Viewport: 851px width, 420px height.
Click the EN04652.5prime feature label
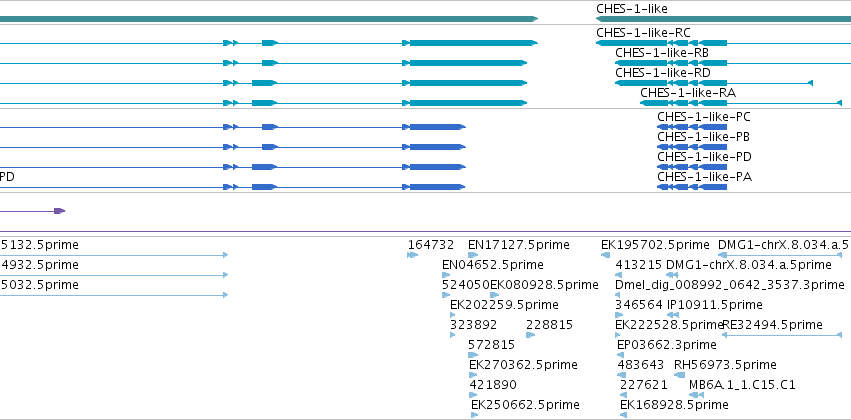click(x=492, y=265)
